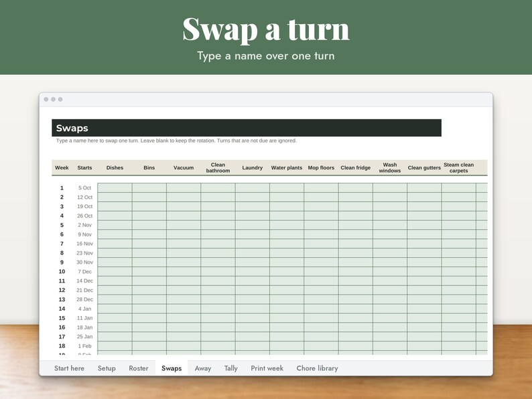This screenshot has width=532, height=399.
Task: Select the Swaps tab
Action: click(172, 368)
